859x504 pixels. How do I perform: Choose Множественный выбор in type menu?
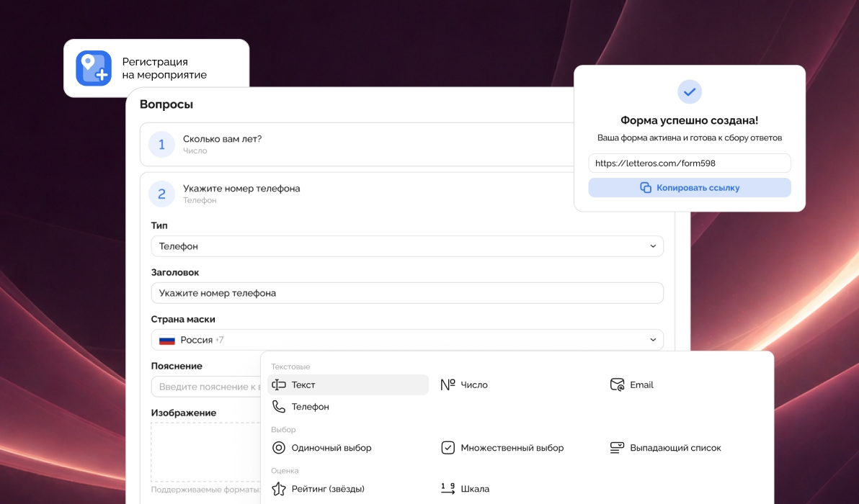pos(502,448)
